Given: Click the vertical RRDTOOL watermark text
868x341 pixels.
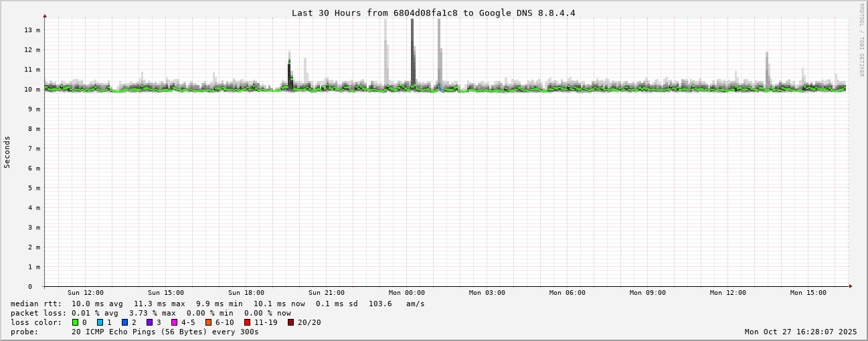Looking at the screenshot, I should tap(861, 39).
